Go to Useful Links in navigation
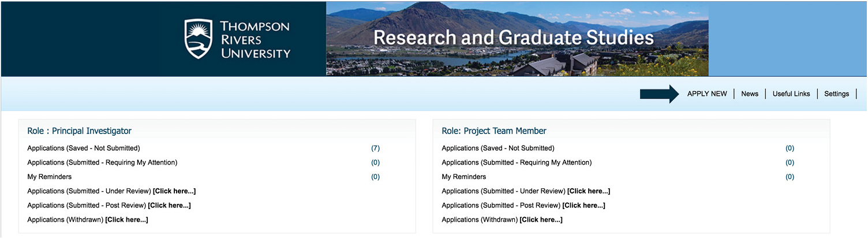The width and height of the screenshot is (868, 238). pyautogui.click(x=791, y=94)
